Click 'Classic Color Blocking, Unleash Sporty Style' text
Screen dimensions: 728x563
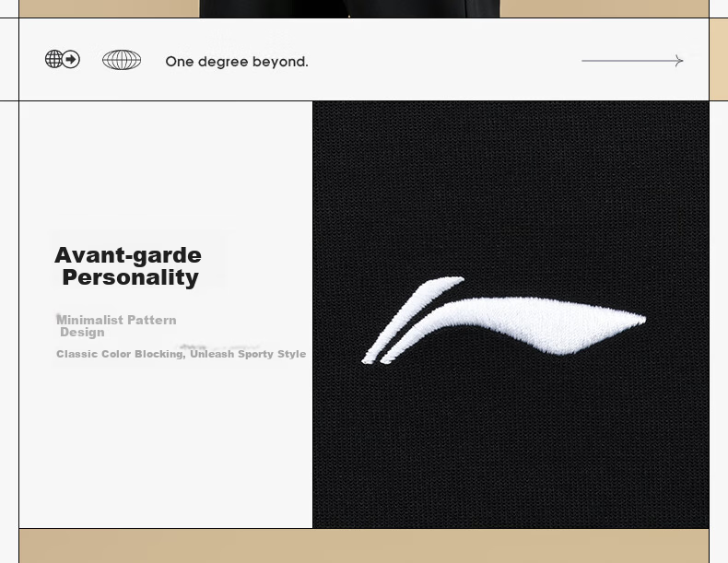181,354
